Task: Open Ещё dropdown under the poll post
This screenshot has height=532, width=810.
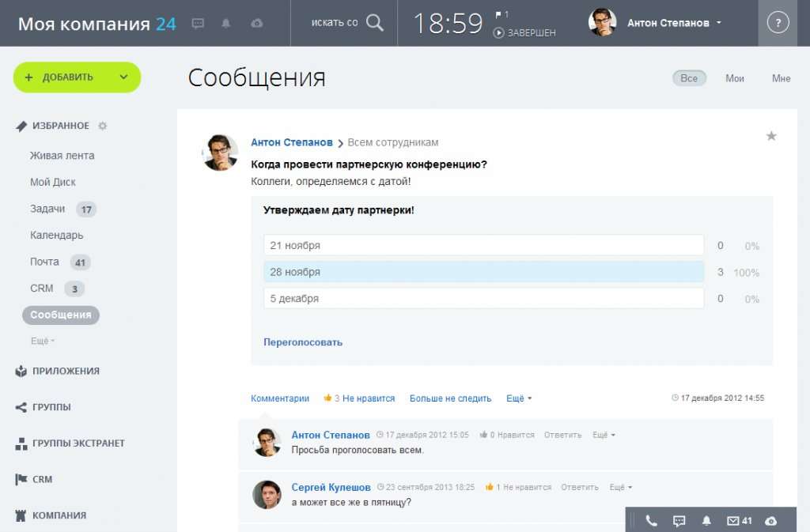Action: coord(519,398)
